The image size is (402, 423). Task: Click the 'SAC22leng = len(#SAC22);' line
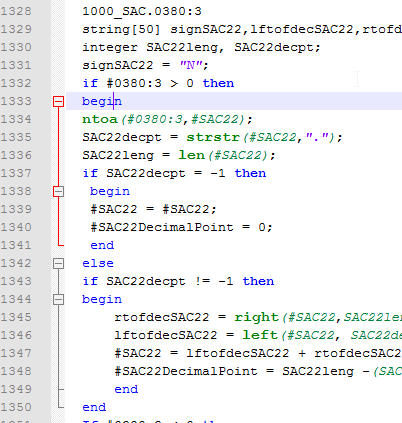pos(179,155)
